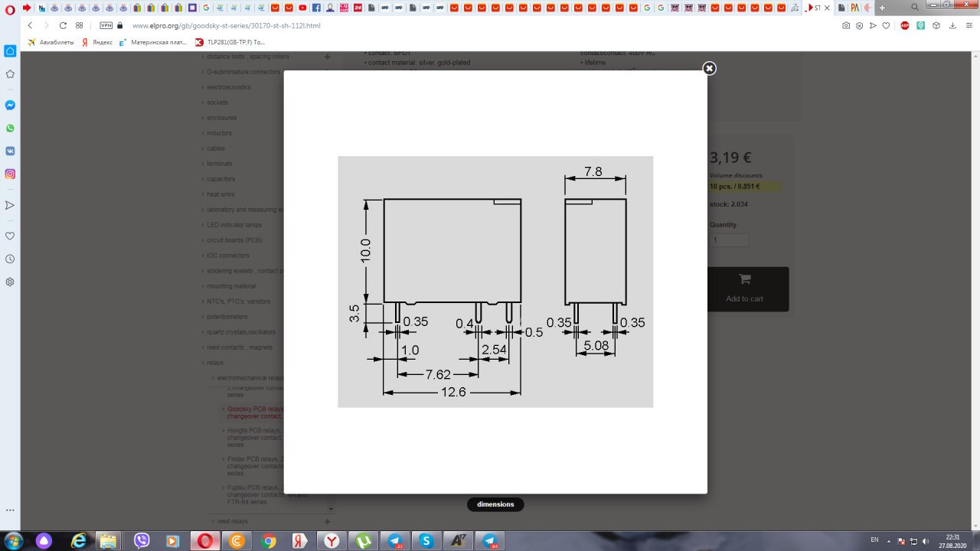Expand the distance bolts category

[x=327, y=57]
